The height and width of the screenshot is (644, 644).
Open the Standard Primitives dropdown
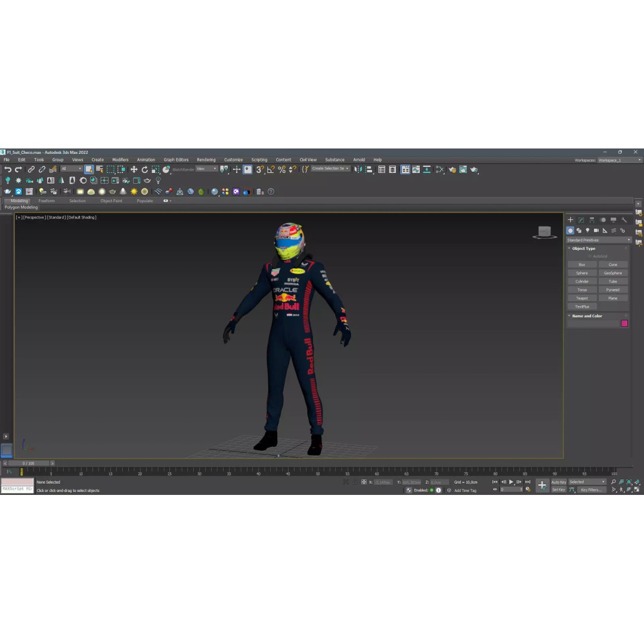point(597,240)
